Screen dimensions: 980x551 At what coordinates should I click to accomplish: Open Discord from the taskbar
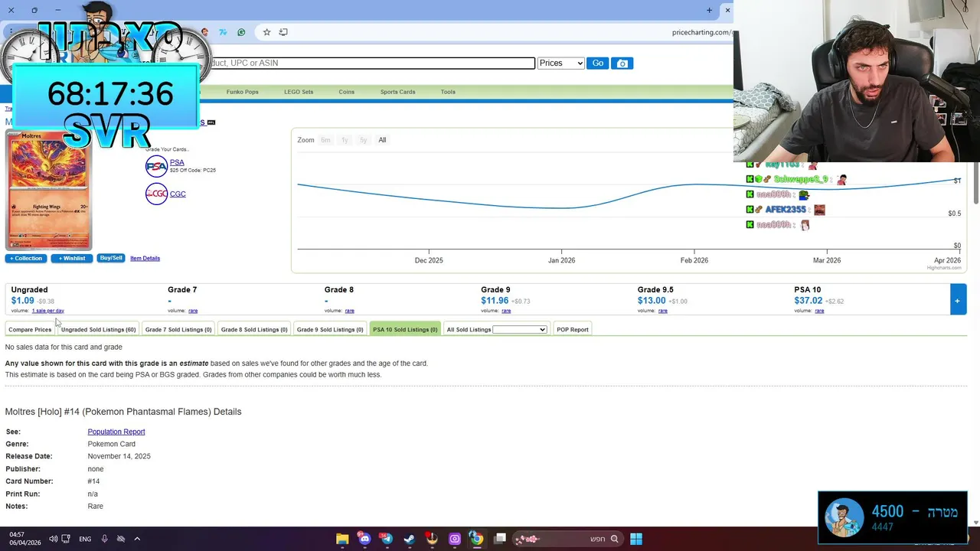(x=364, y=539)
